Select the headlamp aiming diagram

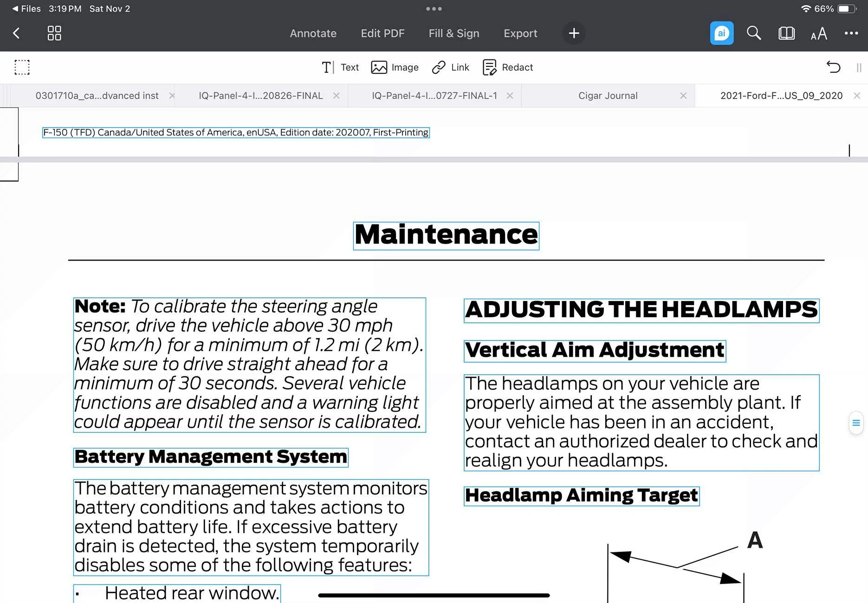(685, 567)
